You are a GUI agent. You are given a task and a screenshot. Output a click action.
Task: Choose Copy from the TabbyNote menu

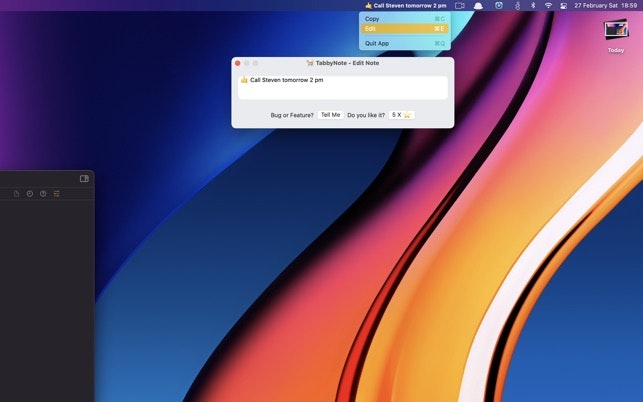(405, 19)
